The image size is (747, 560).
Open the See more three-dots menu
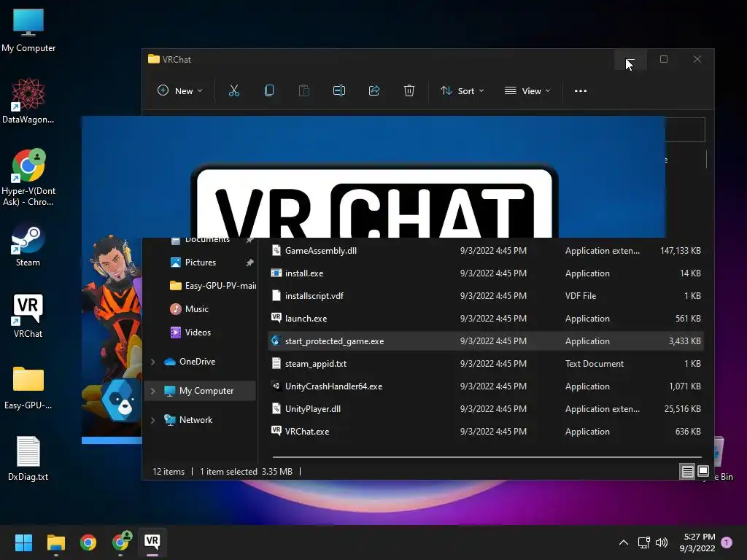(x=580, y=91)
